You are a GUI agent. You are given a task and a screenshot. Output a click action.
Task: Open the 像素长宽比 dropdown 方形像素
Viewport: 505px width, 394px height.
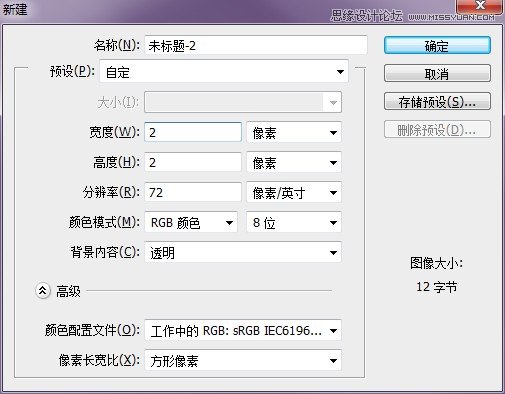[243, 360]
